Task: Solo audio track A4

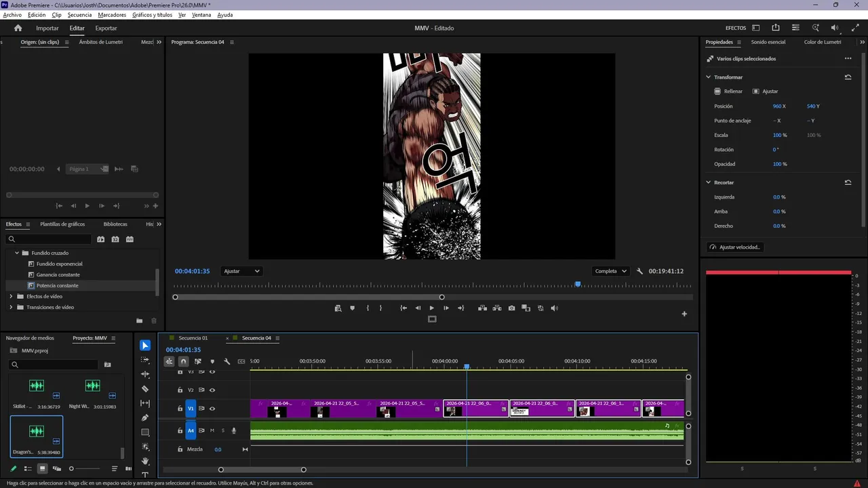Action: coord(222,430)
